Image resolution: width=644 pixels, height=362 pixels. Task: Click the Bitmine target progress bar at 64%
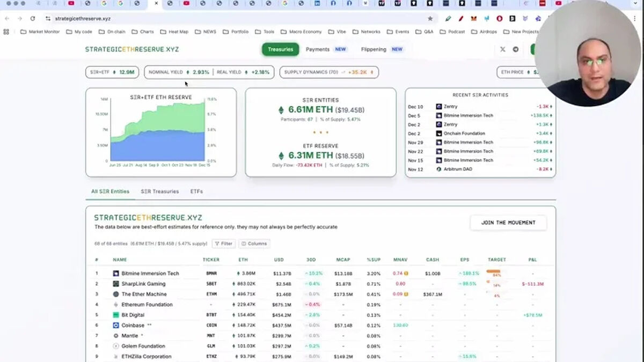point(493,271)
